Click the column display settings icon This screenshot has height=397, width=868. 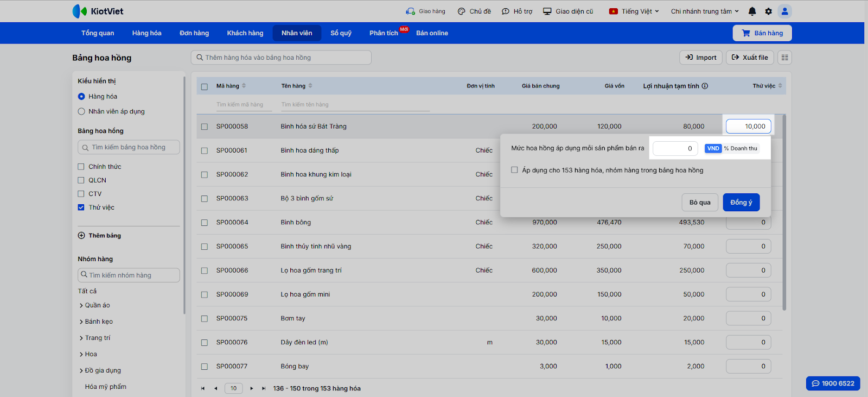pyautogui.click(x=784, y=58)
